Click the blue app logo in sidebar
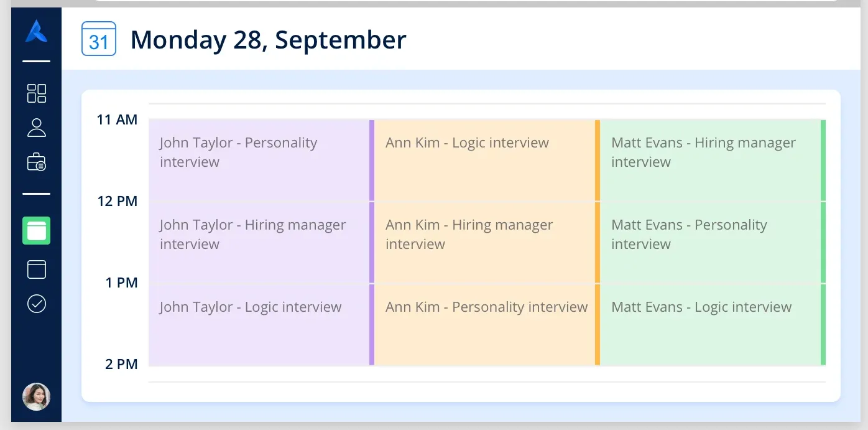 point(36,31)
